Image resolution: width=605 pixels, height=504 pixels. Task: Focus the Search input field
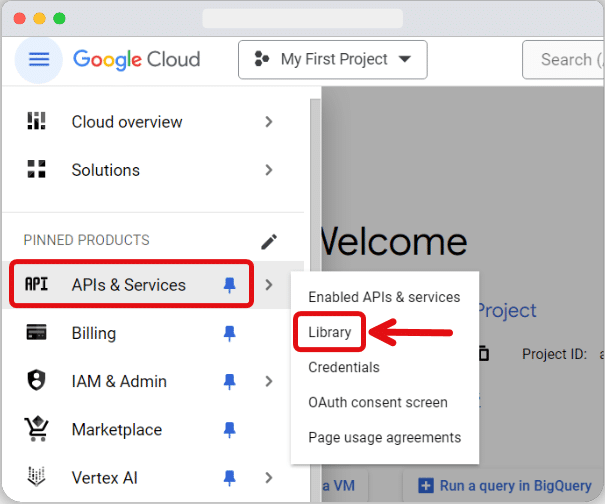pos(563,60)
